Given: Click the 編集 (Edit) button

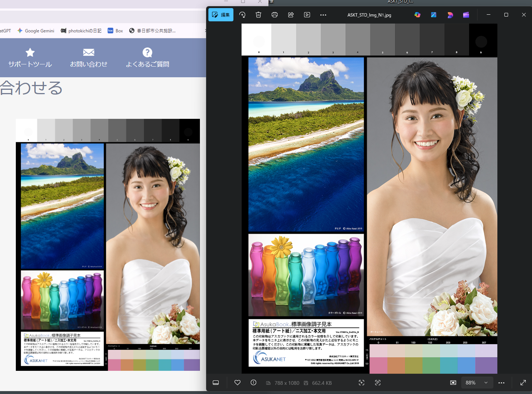Looking at the screenshot, I should click(221, 15).
